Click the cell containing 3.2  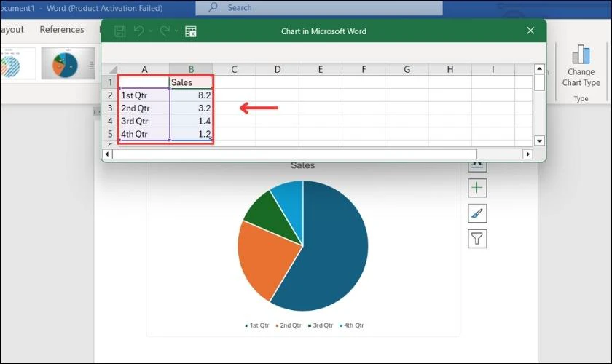tap(191, 108)
